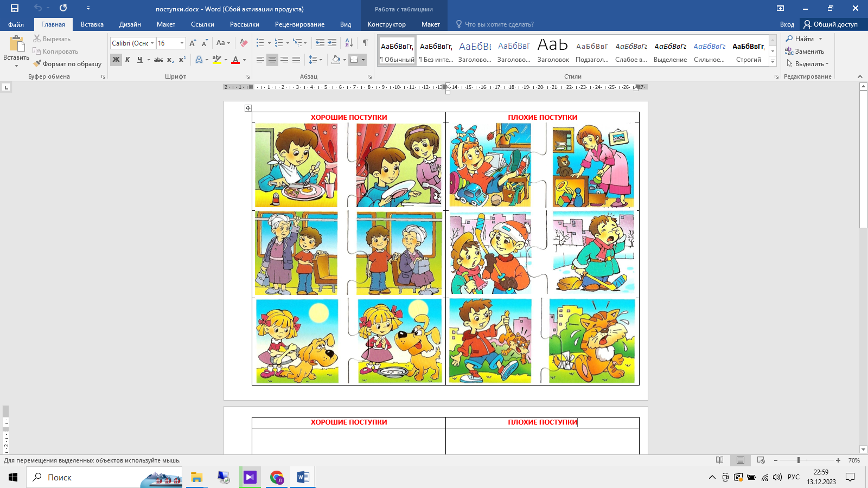868x488 pixels.
Task: Click the red font color swatch
Action: [235, 60]
